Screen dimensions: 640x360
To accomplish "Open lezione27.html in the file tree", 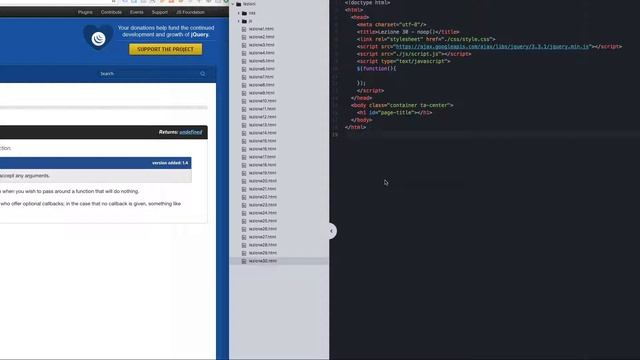I will click(x=262, y=237).
